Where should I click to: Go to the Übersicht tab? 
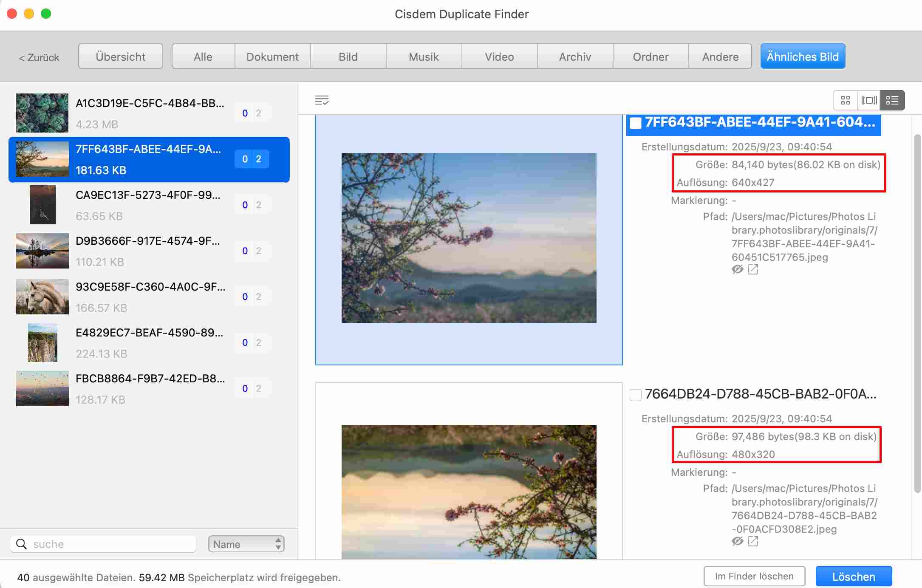[x=121, y=57]
